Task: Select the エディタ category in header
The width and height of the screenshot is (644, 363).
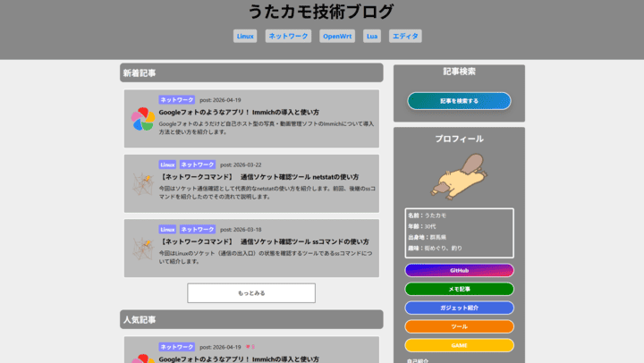Action: click(405, 36)
